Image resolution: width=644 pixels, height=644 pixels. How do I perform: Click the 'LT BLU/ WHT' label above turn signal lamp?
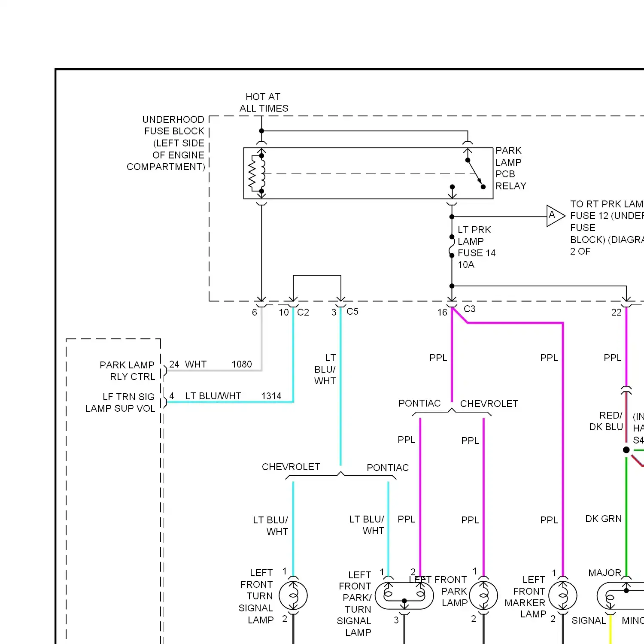(270, 526)
